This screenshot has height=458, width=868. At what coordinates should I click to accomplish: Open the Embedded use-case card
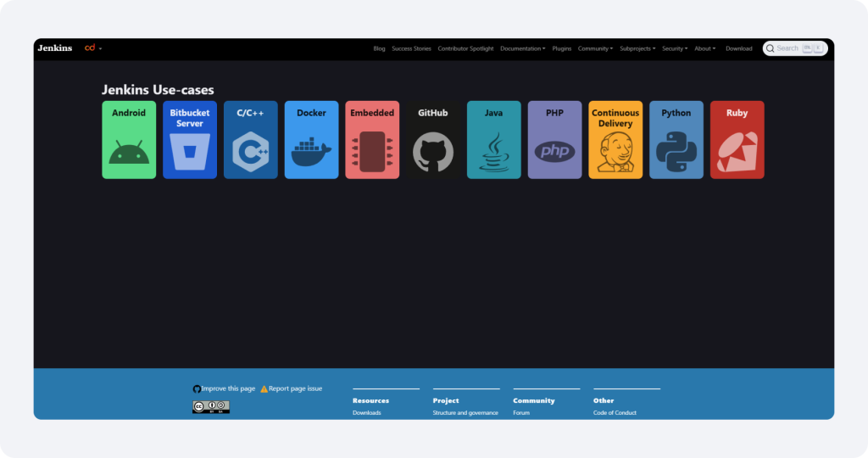(x=372, y=140)
